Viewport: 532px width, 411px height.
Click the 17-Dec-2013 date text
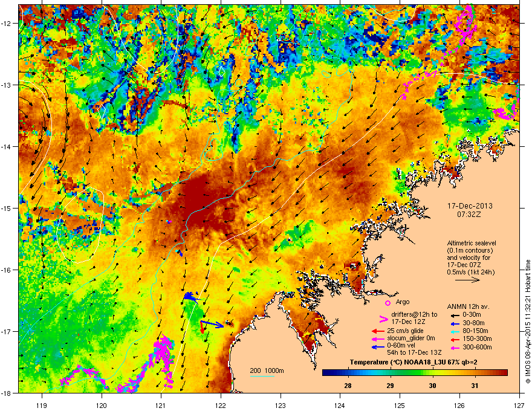point(470,206)
